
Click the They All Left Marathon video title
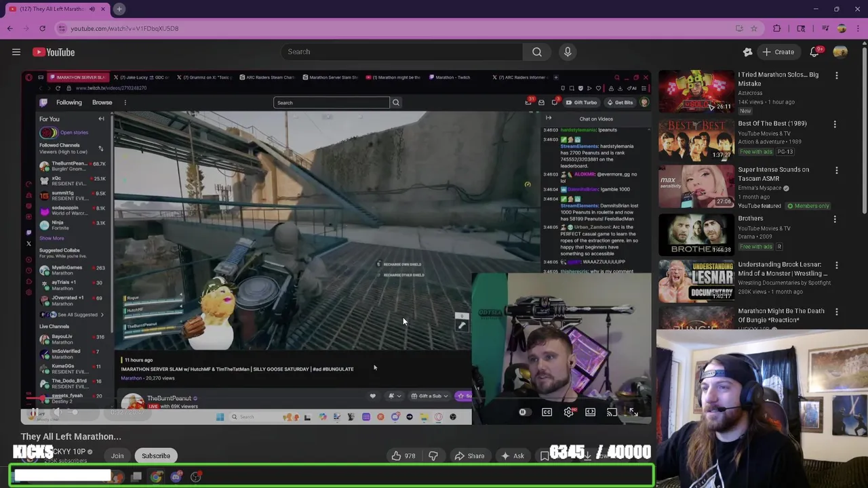coord(71,436)
